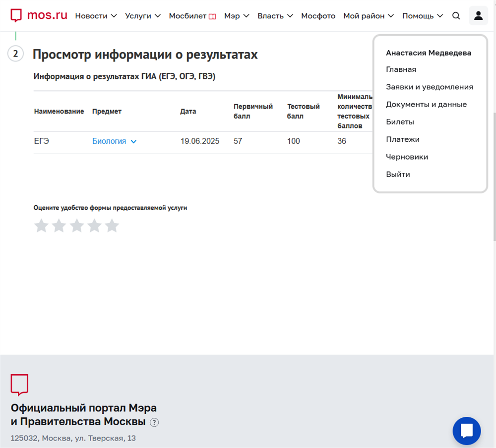
Task: Rate the service four stars
Action: point(94,226)
